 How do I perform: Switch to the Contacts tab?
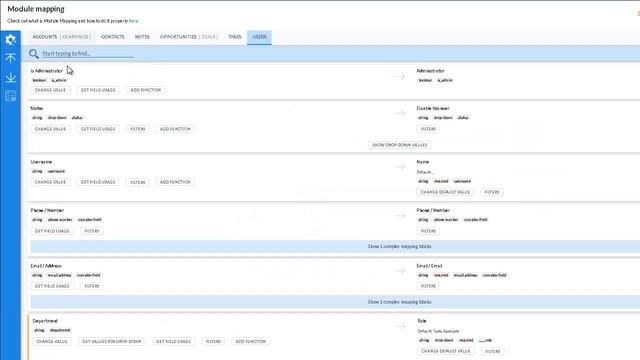point(113,37)
